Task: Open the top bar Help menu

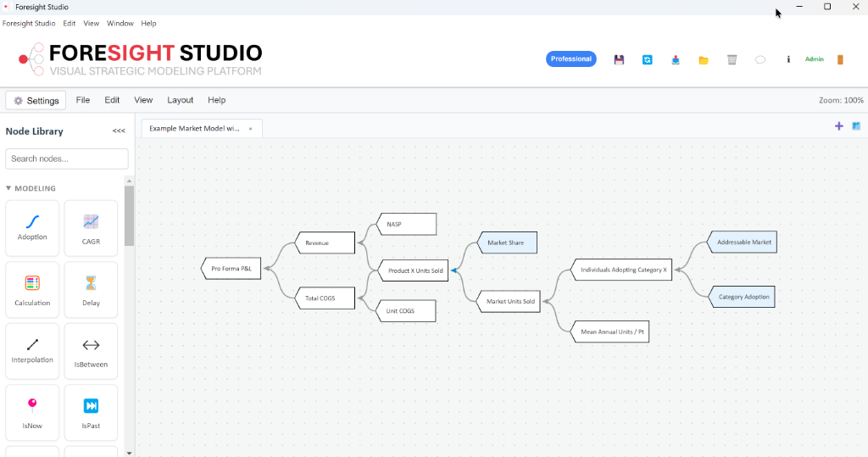Action: pyautogui.click(x=148, y=23)
